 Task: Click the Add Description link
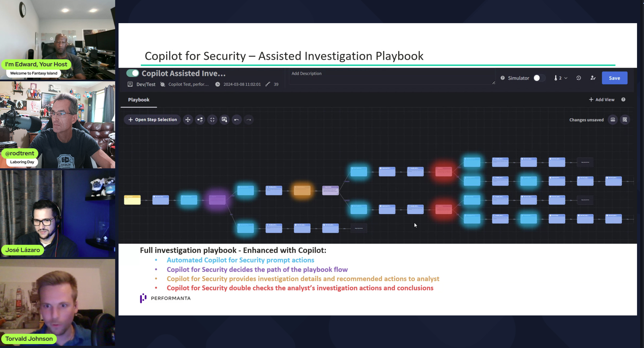(306, 73)
